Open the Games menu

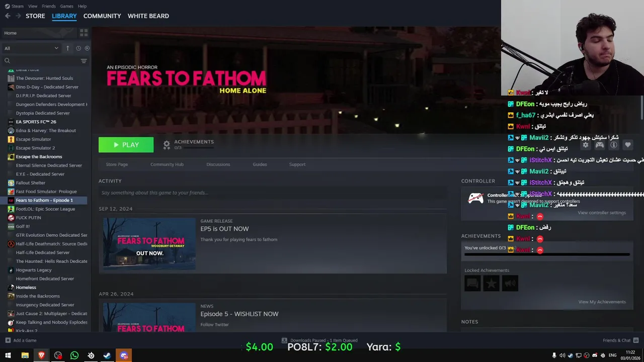(x=66, y=6)
